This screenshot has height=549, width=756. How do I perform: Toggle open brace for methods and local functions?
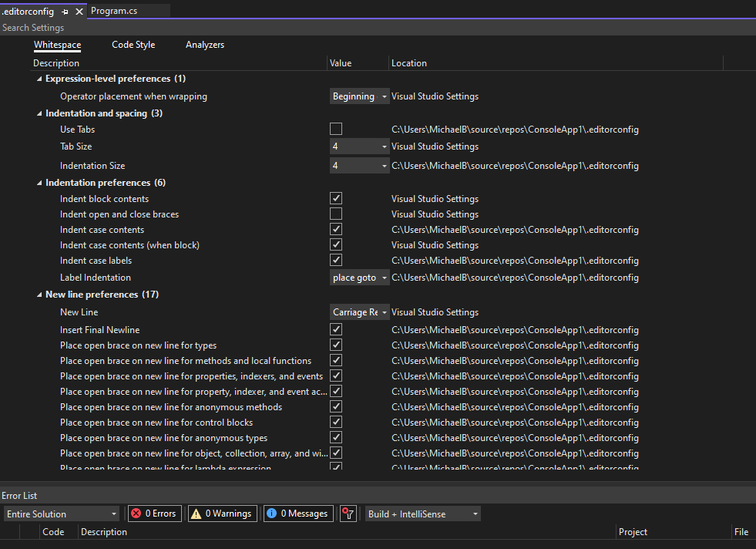click(x=336, y=360)
